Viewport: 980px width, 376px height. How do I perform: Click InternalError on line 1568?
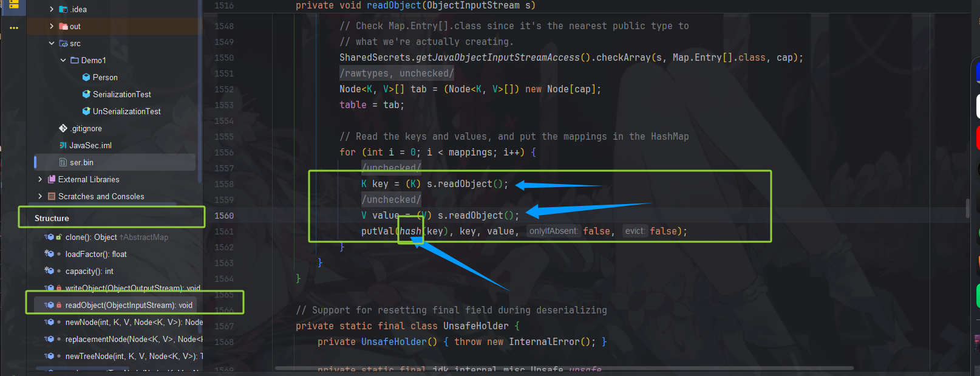pyautogui.click(x=544, y=342)
